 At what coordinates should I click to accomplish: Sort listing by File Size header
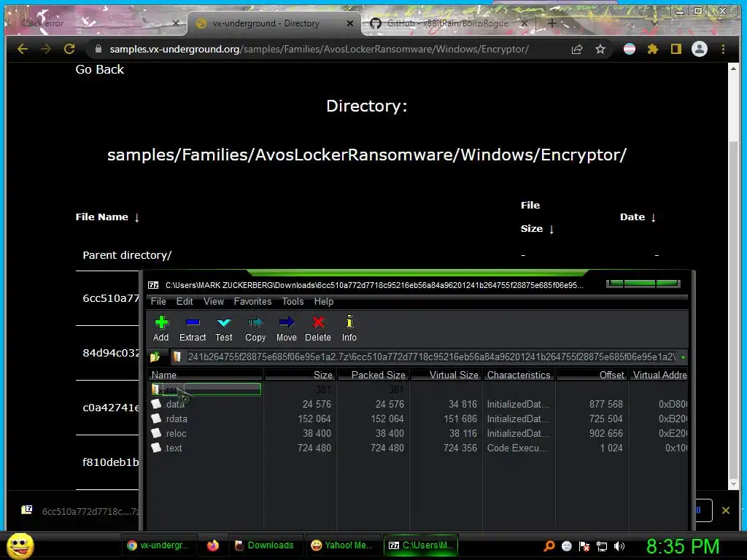[537, 217]
